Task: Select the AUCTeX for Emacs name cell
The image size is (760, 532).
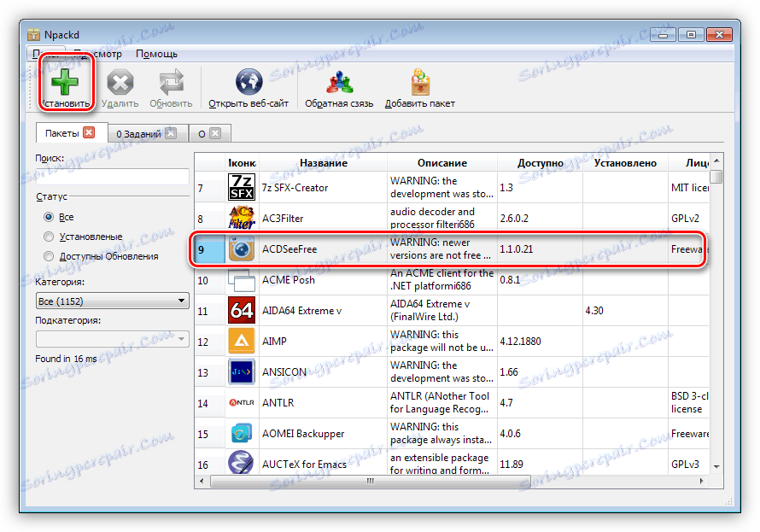Action: [x=323, y=464]
